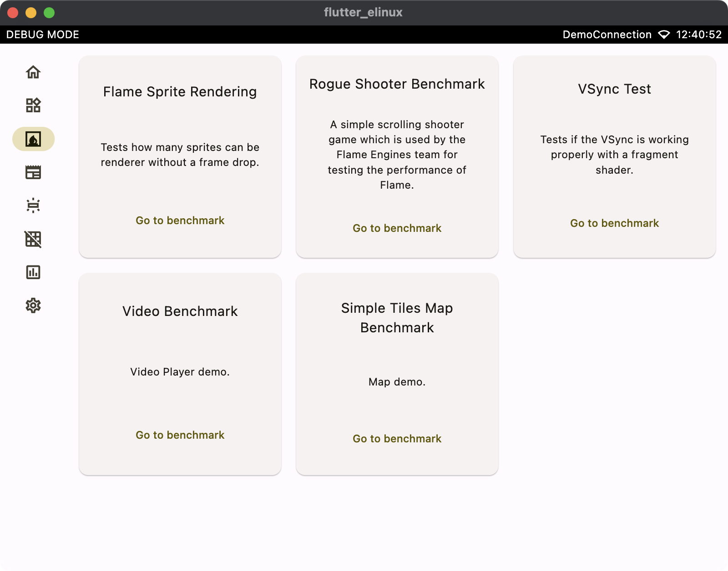Click the 'Tests how many sprites' description
The image size is (728, 571).
click(180, 155)
